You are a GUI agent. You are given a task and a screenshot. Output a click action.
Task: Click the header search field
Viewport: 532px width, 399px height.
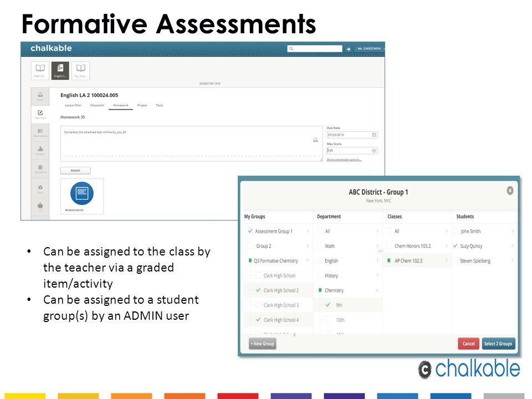315,49
